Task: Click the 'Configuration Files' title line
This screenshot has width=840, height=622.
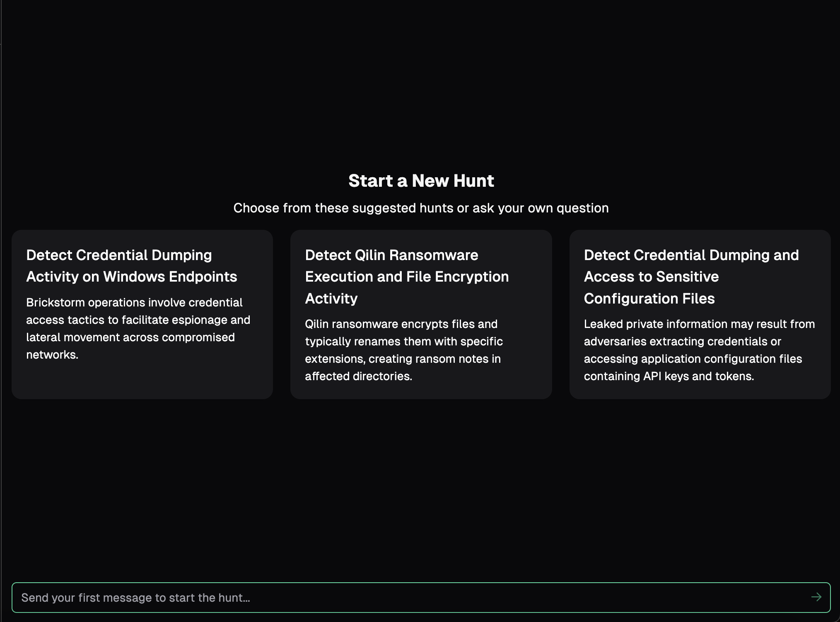Action: [649, 299]
